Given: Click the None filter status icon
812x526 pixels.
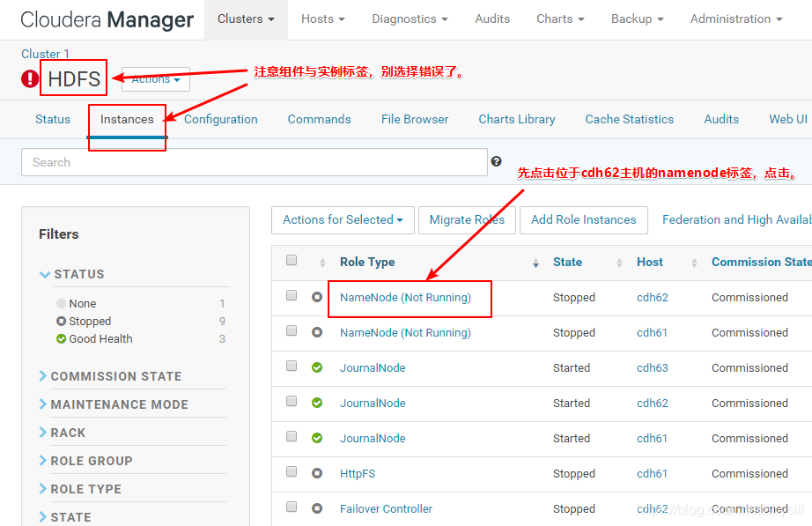Looking at the screenshot, I should click(61, 303).
